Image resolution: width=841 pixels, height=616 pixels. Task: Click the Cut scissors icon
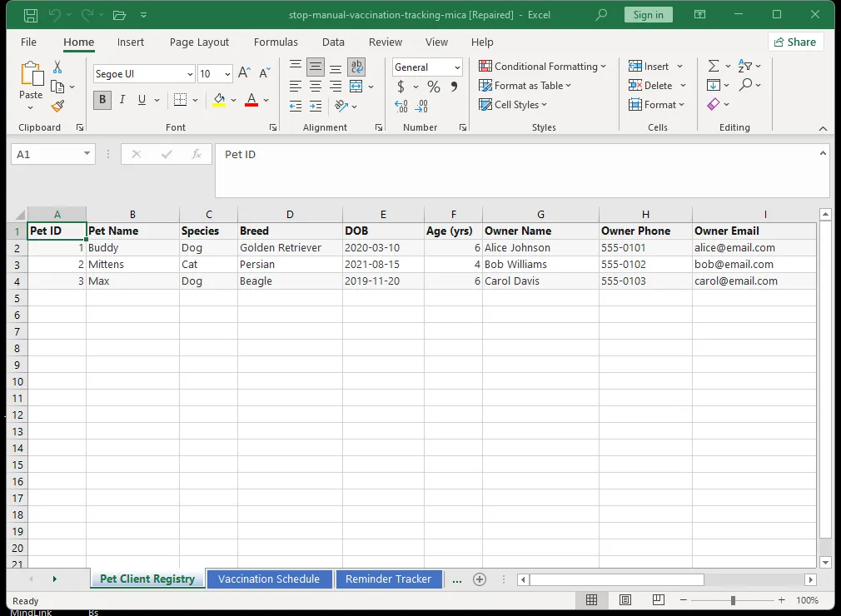pos(57,67)
